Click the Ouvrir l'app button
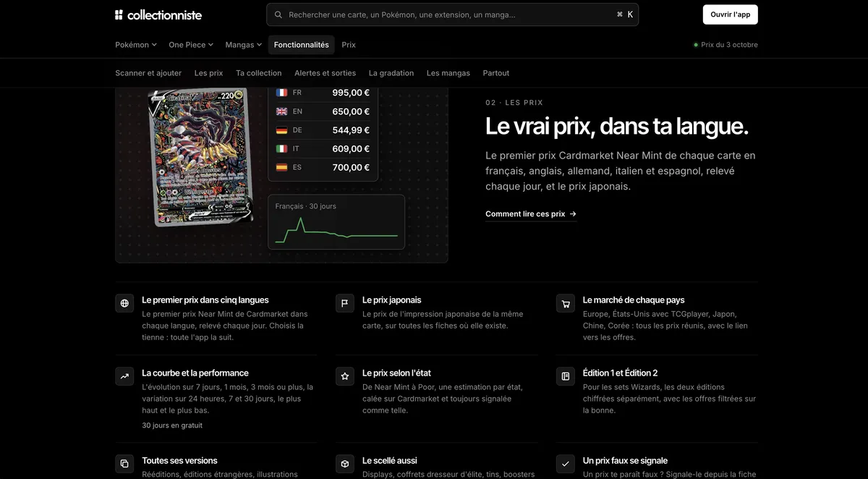 click(730, 14)
